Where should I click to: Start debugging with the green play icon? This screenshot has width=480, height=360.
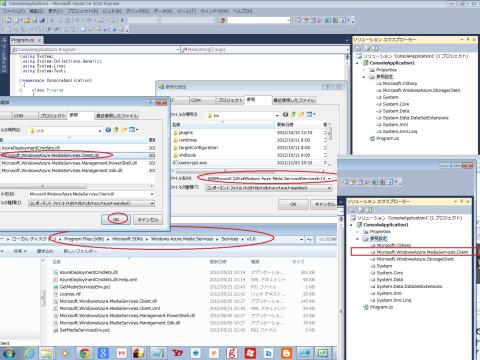122,20
